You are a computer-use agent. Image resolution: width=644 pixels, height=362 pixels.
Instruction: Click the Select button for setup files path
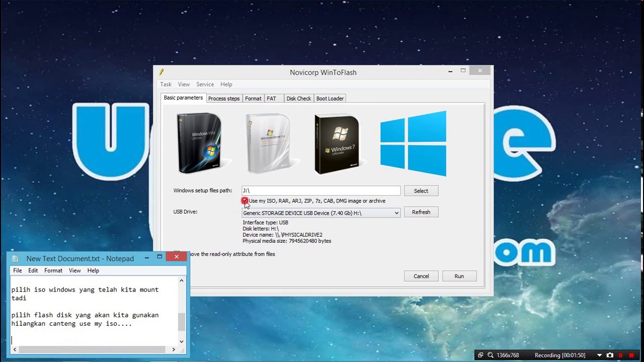421,191
